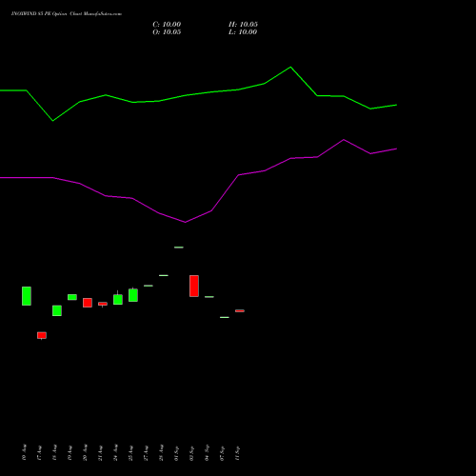Click the 11 Sep date label
This screenshot has width=476, height=476.
(x=238, y=453)
